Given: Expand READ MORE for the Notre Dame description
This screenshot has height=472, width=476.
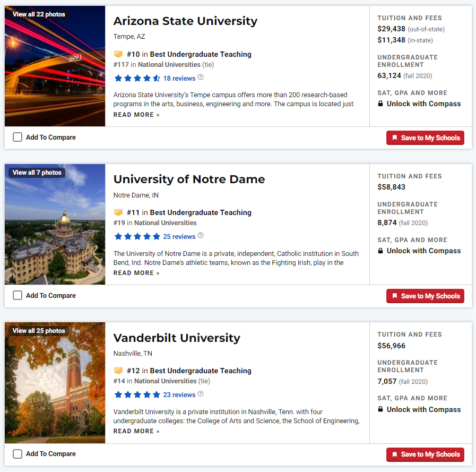Looking at the screenshot, I should click(136, 273).
